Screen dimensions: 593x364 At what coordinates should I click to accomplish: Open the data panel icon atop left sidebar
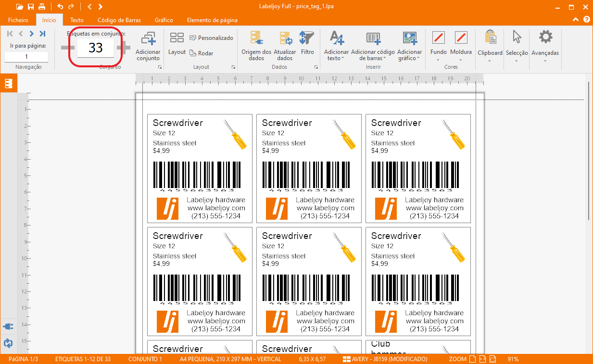[9, 83]
